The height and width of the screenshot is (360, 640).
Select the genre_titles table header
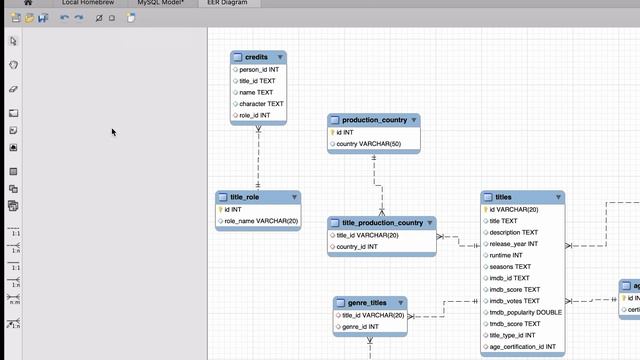tap(370, 303)
